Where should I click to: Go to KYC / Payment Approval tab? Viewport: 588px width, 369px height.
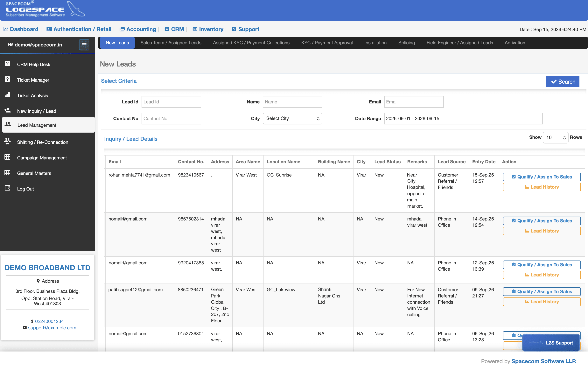pos(327,43)
